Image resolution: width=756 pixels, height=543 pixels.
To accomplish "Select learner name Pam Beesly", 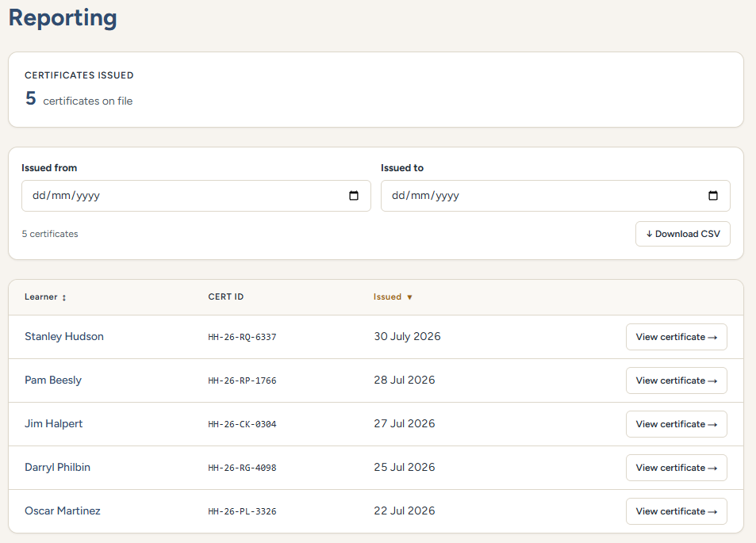I will [x=53, y=380].
